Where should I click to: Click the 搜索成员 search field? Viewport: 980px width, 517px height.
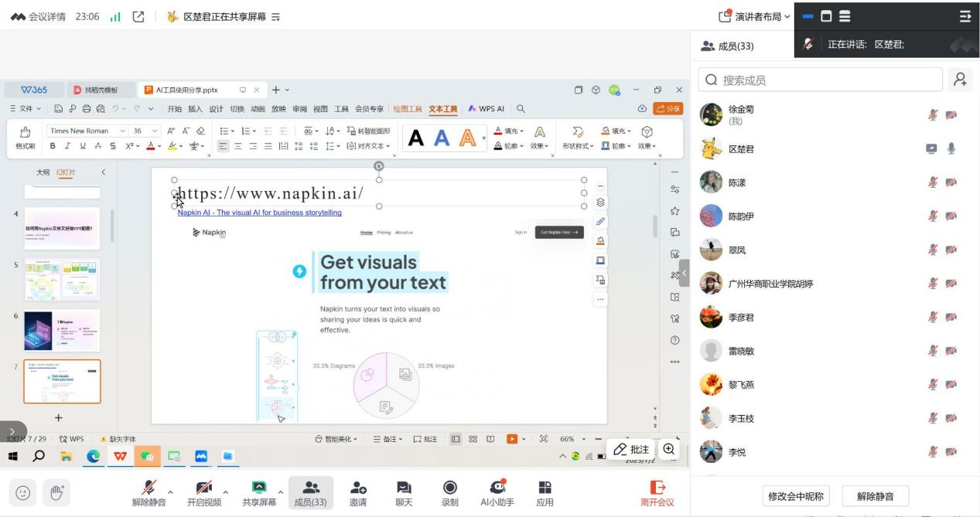click(821, 80)
